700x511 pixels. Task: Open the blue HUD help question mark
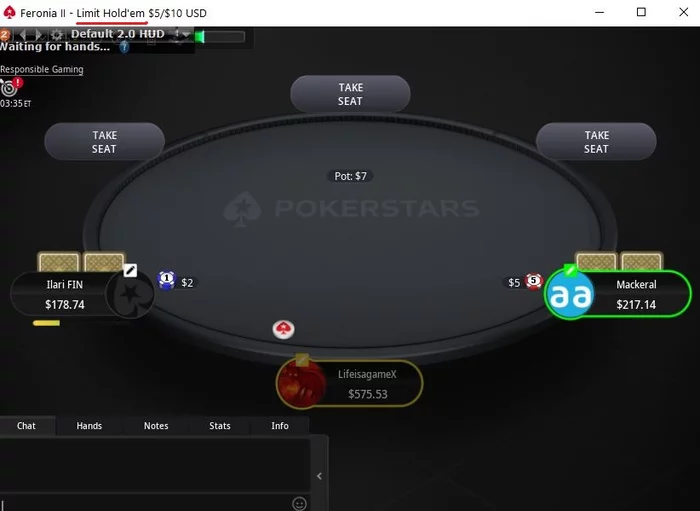(x=125, y=47)
